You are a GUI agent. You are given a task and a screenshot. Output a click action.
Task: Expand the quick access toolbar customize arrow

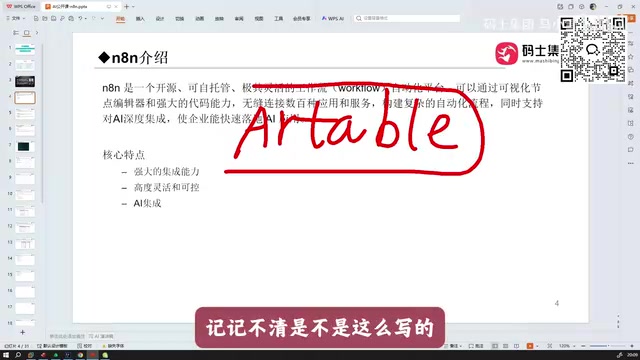(102, 19)
